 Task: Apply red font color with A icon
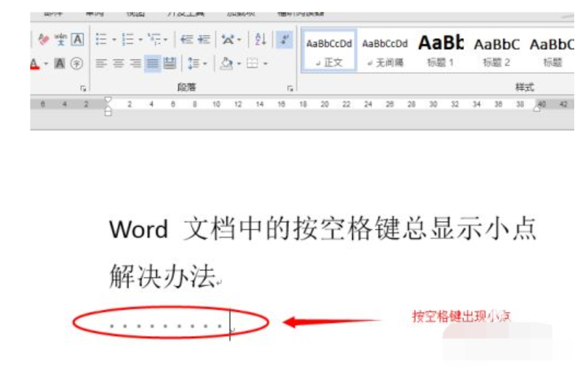point(34,64)
